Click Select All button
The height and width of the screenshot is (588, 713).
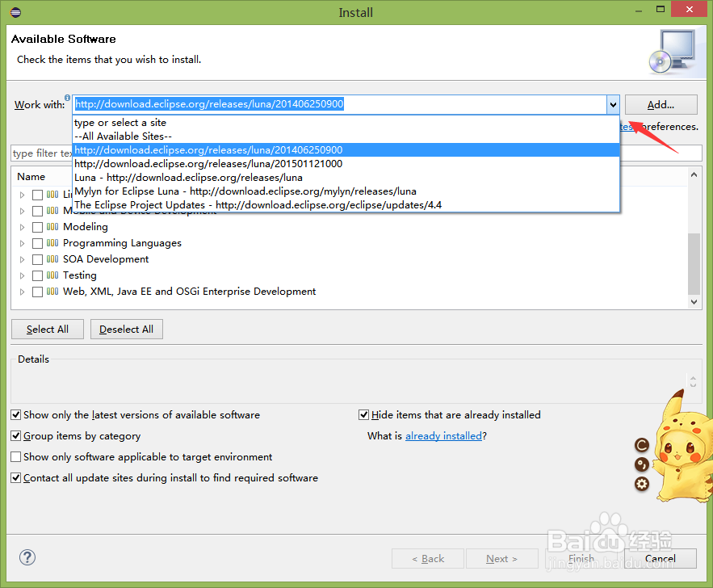(48, 330)
